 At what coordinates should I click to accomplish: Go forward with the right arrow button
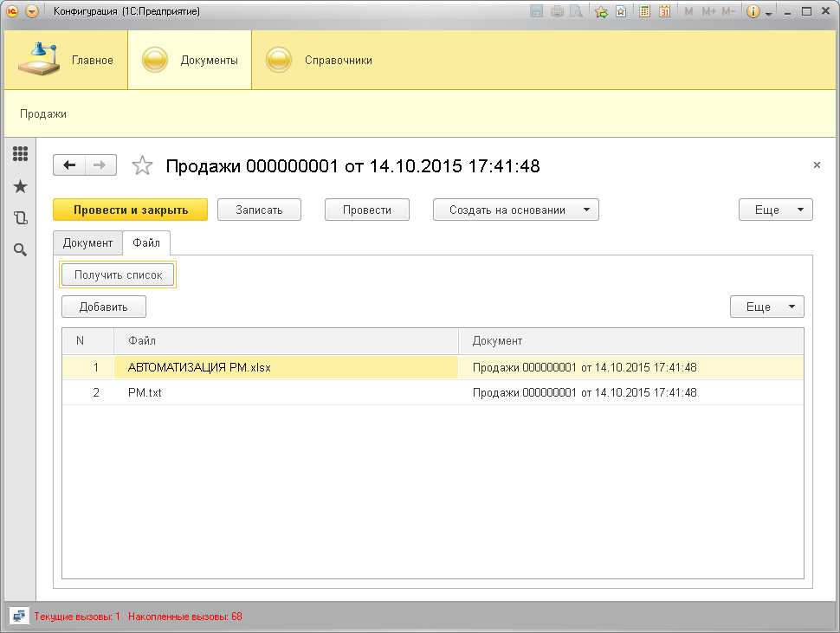[100, 165]
